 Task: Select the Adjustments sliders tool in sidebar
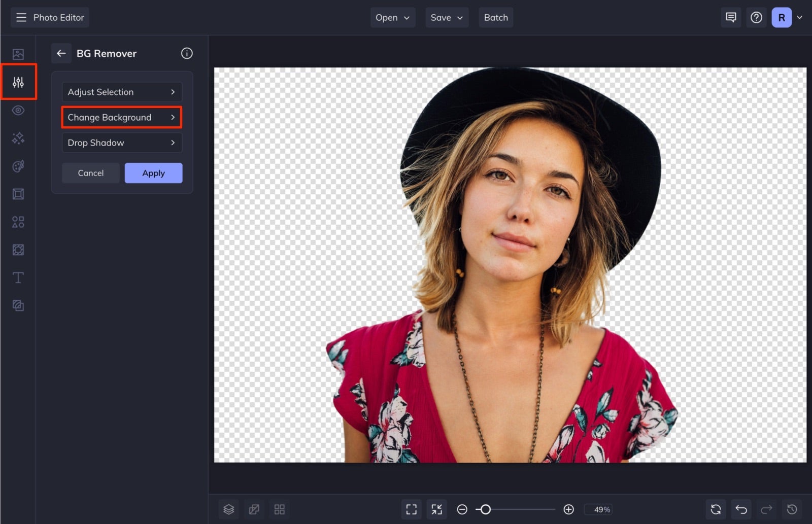coord(18,81)
